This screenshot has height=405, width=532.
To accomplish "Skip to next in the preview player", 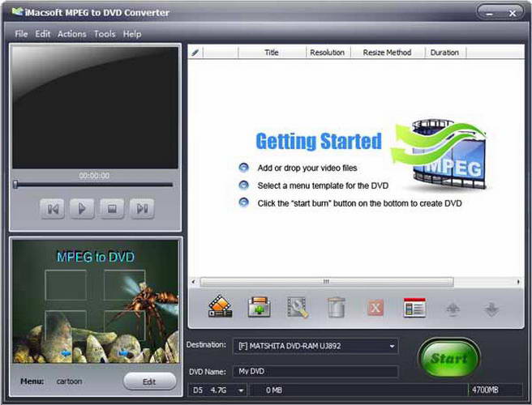I will pyautogui.click(x=142, y=208).
